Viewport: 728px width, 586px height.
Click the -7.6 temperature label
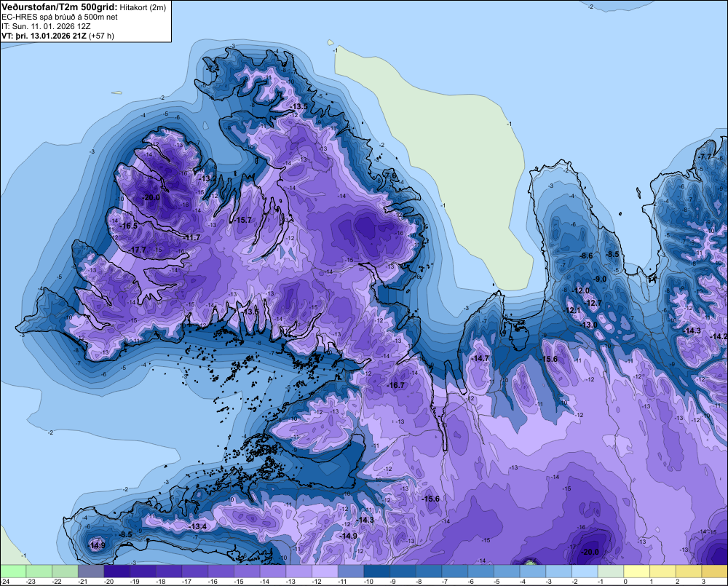(390, 176)
